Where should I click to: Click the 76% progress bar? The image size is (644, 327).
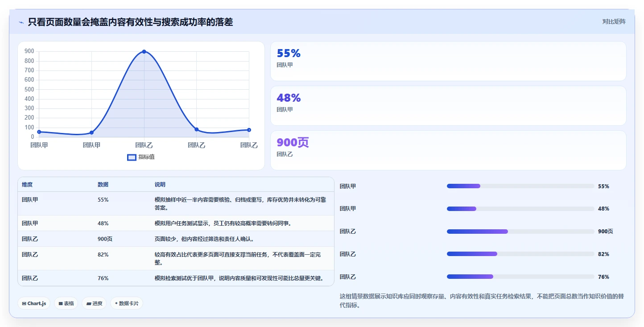coord(520,277)
